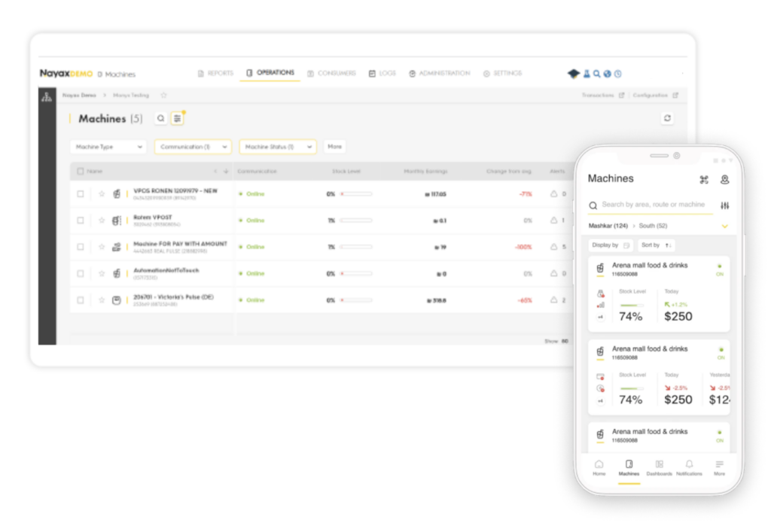Open the Machine Type dropdown
Viewport: 771px width, 532px height.
point(108,147)
